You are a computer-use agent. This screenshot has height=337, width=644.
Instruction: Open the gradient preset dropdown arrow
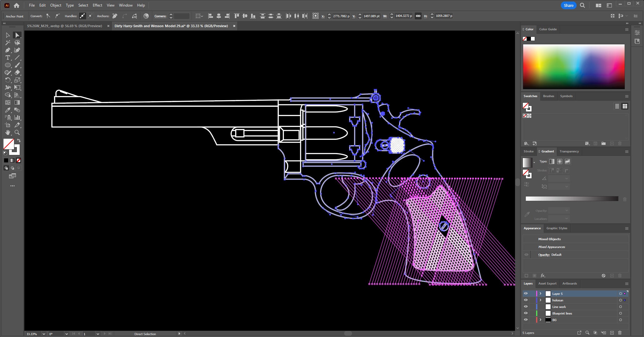coord(534,163)
